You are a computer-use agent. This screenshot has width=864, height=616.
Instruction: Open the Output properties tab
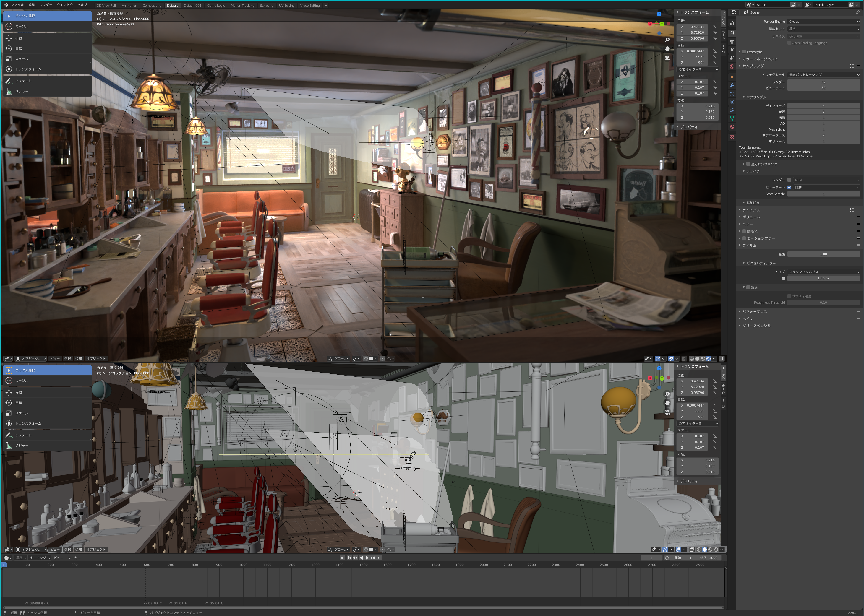tap(732, 42)
